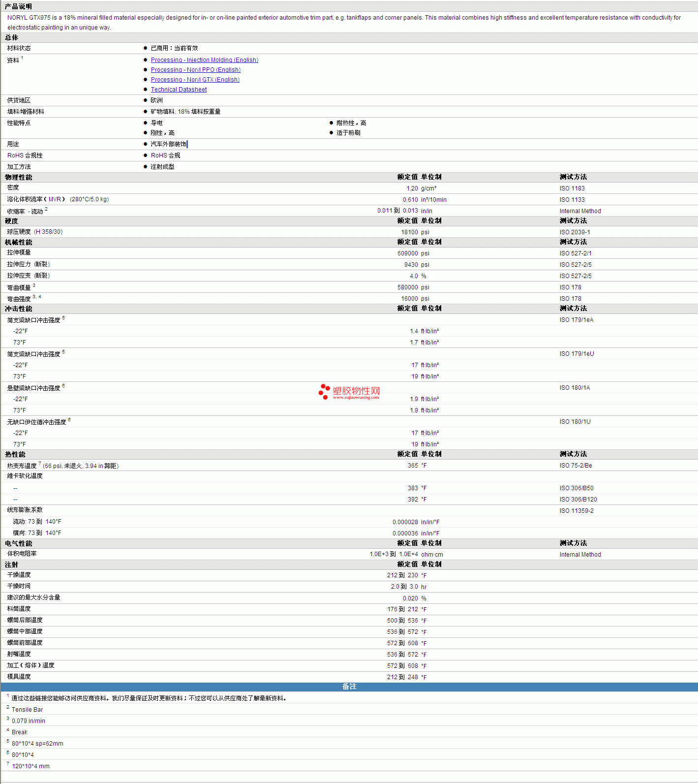Click the MVR abbreviation link
Viewport: 698px width, 784px height.
[x=55, y=199]
